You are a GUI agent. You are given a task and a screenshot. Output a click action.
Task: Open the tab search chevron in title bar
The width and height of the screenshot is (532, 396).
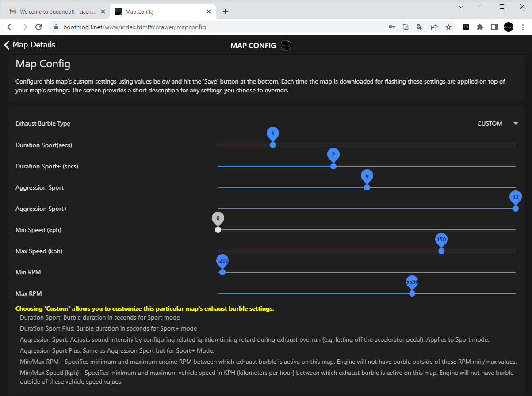click(461, 7)
